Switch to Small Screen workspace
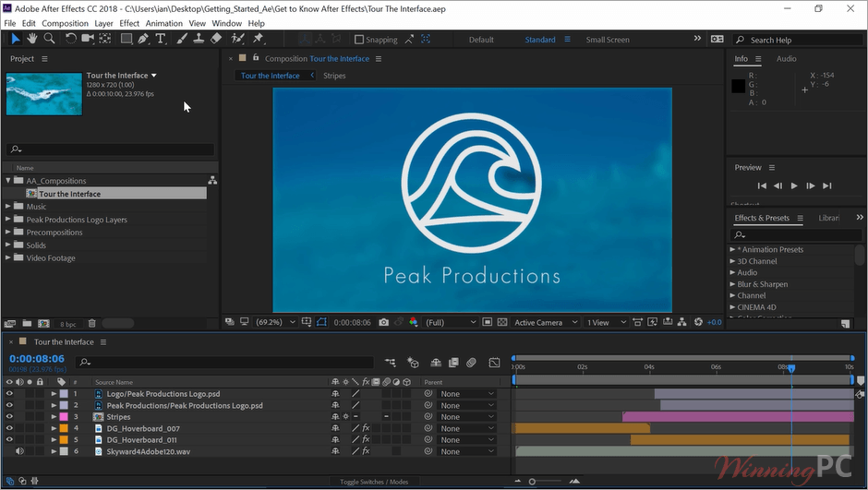Image resolution: width=868 pixels, height=490 pixels. click(608, 40)
